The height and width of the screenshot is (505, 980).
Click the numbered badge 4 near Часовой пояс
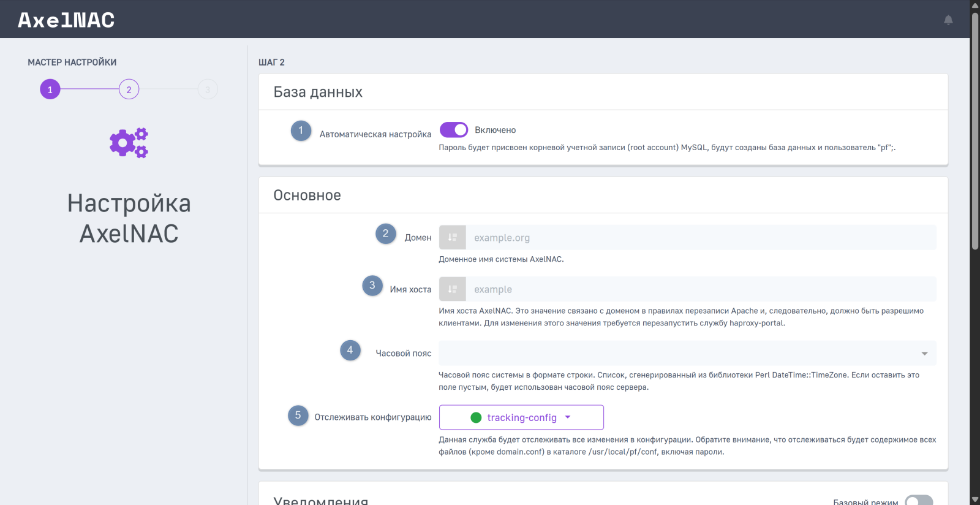[350, 350]
